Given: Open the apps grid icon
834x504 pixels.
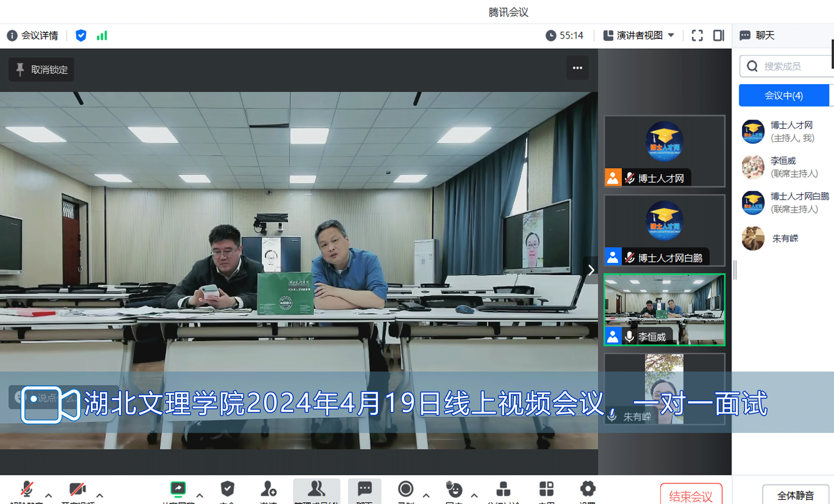Looking at the screenshot, I should pos(546,489).
